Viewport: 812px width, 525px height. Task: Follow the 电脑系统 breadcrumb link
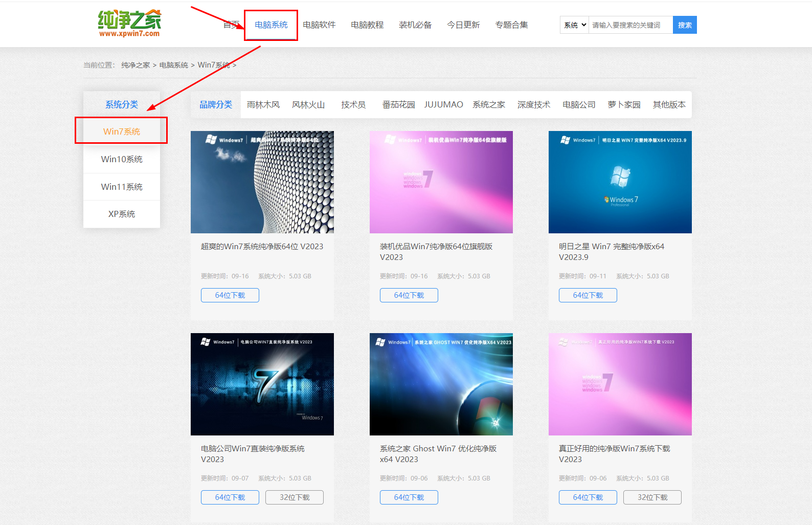click(x=174, y=65)
